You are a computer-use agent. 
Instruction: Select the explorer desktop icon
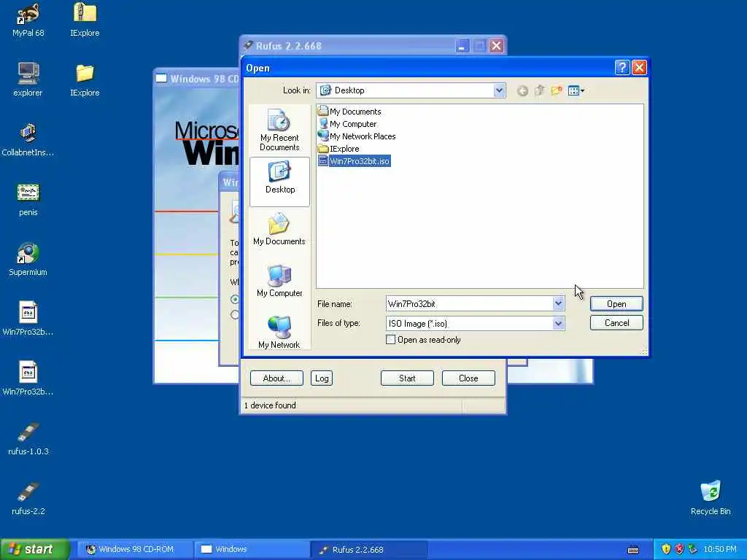click(x=28, y=79)
